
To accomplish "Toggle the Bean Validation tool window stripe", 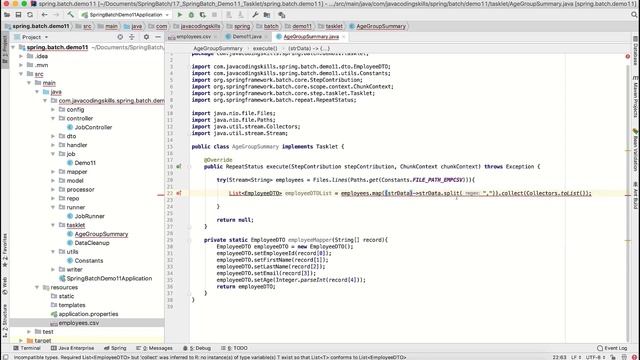I will point(636,150).
